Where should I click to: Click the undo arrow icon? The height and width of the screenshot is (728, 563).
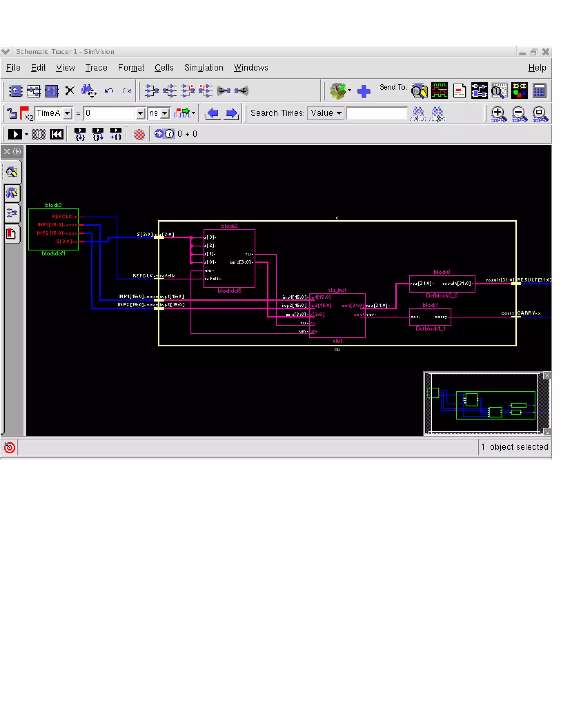pyautogui.click(x=109, y=91)
